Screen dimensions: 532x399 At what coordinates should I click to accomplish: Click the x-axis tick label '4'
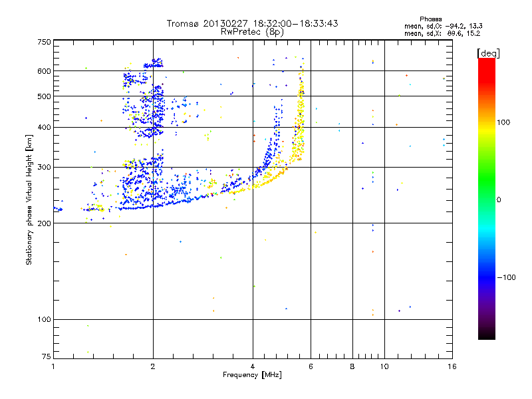coord(253,366)
